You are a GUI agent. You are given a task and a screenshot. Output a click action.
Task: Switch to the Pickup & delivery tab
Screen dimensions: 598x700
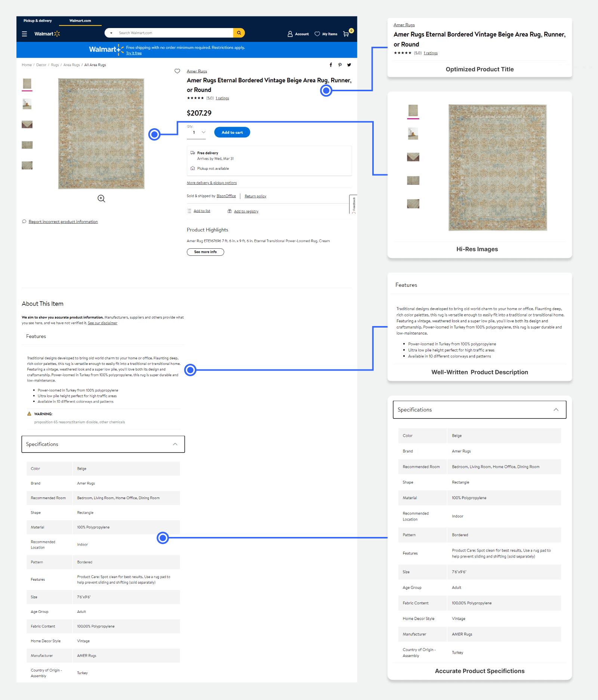pyautogui.click(x=37, y=21)
